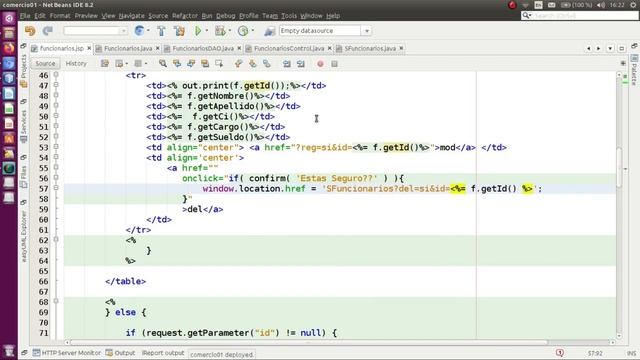Click the Last Edit icon in editor toolbar
The height and width of the screenshot is (360, 640).
tap(105, 64)
